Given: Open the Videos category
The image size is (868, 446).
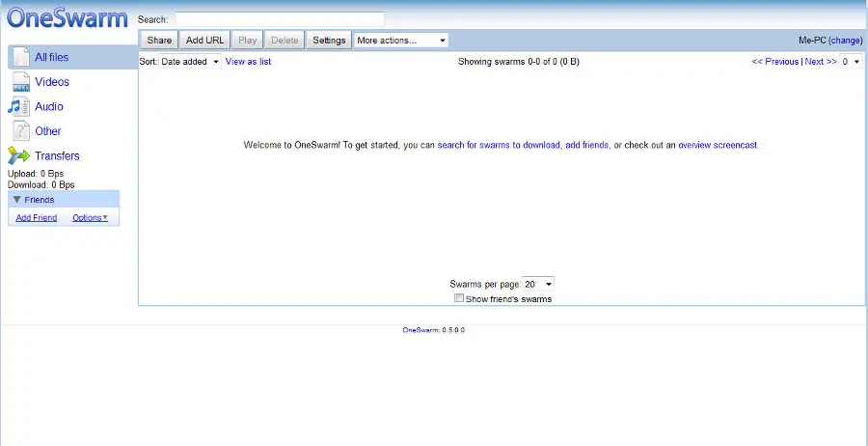Looking at the screenshot, I should click(x=52, y=82).
